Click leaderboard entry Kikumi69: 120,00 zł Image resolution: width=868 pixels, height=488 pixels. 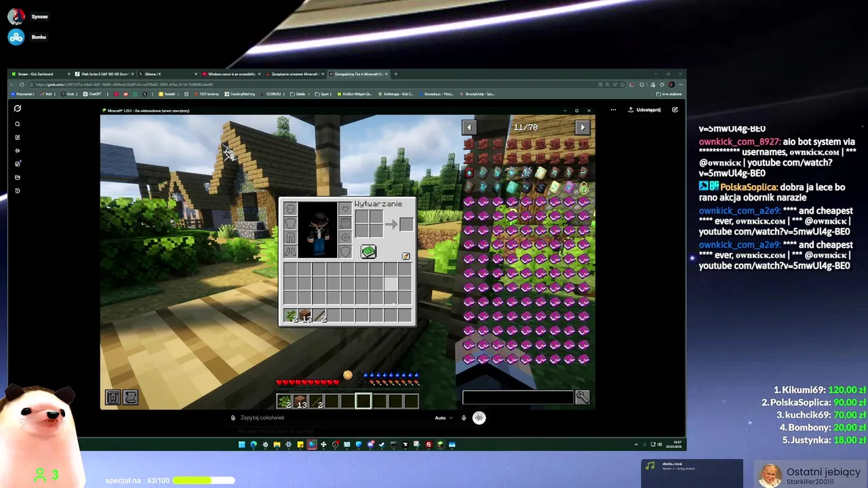[x=820, y=390]
